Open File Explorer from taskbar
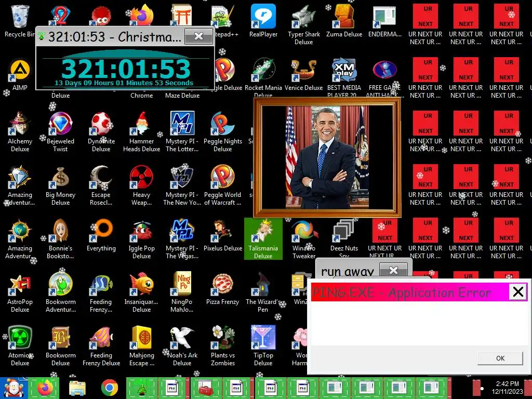This screenshot has width=532, height=399. point(77,388)
